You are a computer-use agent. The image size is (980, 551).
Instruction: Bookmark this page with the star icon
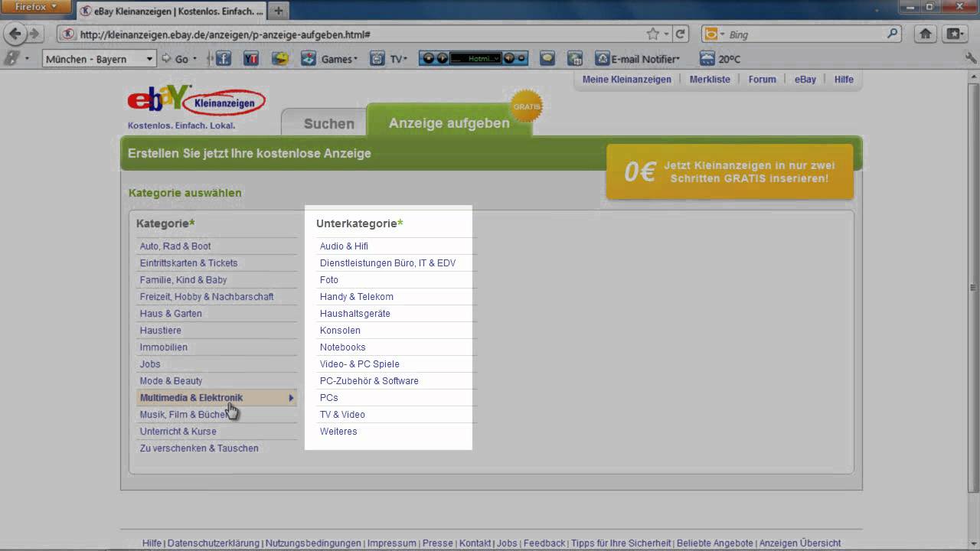tap(652, 34)
